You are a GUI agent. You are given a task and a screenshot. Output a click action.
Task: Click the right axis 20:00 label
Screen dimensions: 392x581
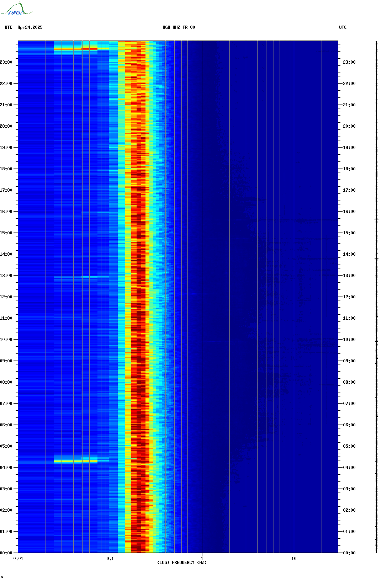349,126
